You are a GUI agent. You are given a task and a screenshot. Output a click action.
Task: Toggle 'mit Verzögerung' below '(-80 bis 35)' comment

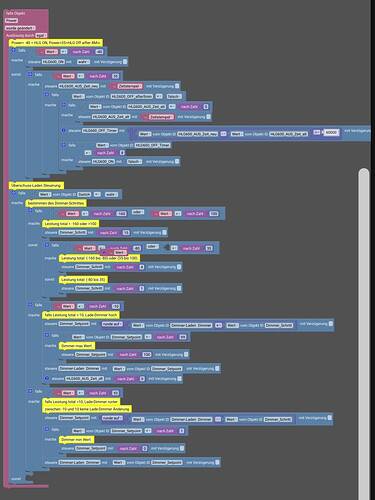pos(179,288)
